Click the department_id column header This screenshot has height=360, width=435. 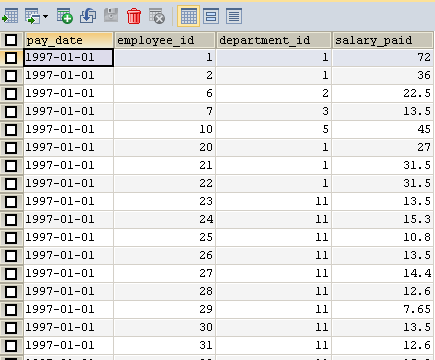(274, 40)
